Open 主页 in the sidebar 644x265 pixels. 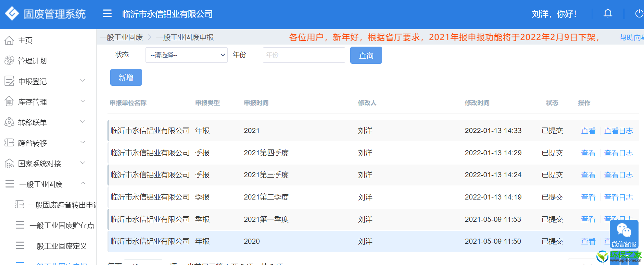pyautogui.click(x=25, y=40)
